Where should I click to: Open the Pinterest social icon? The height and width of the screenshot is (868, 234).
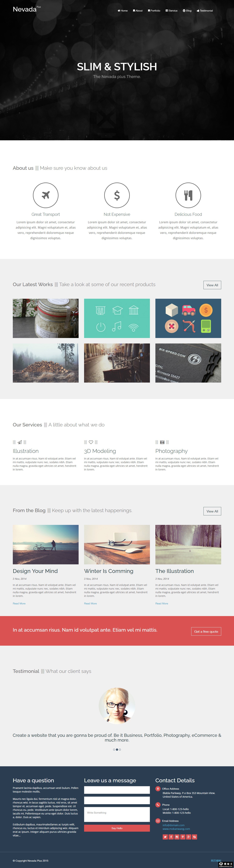pyautogui.click(x=183, y=837)
